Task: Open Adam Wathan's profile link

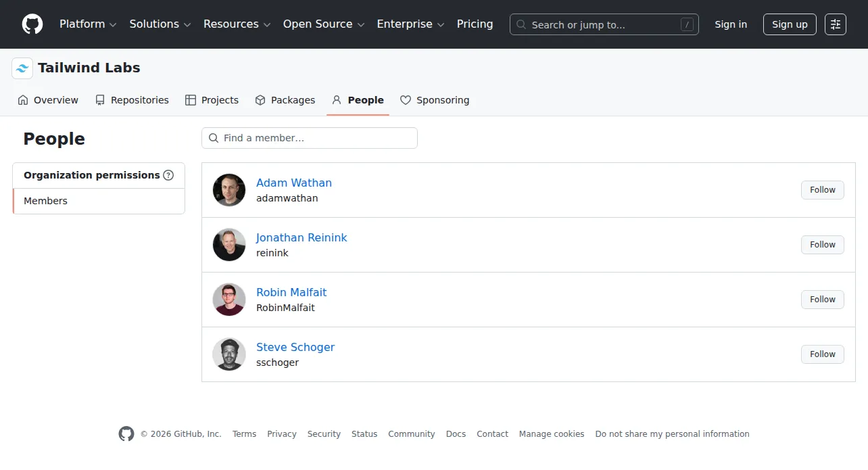Action: (294, 183)
